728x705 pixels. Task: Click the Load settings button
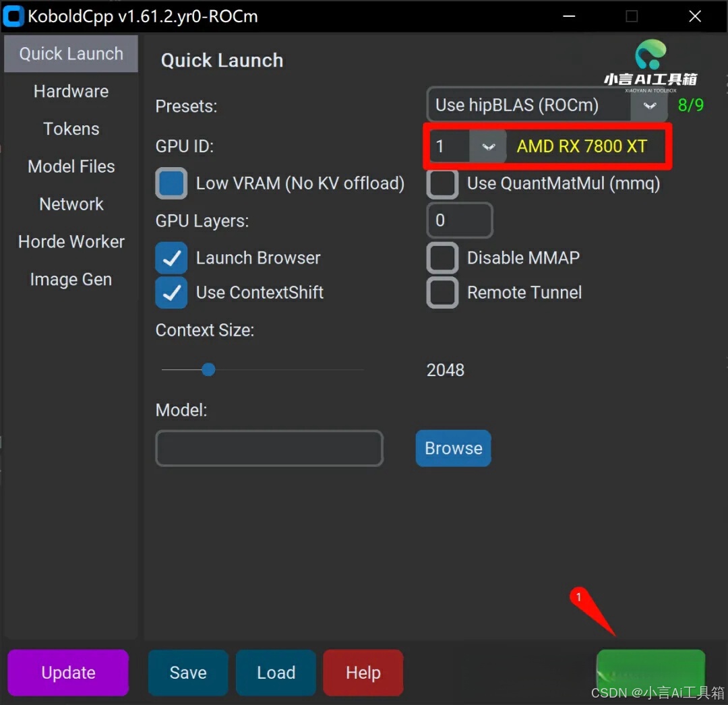coord(276,673)
